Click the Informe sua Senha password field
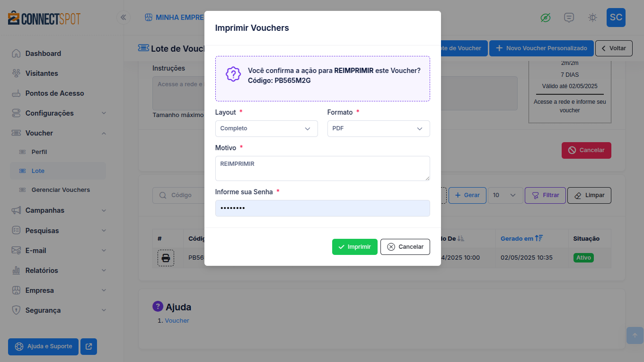 (322, 208)
